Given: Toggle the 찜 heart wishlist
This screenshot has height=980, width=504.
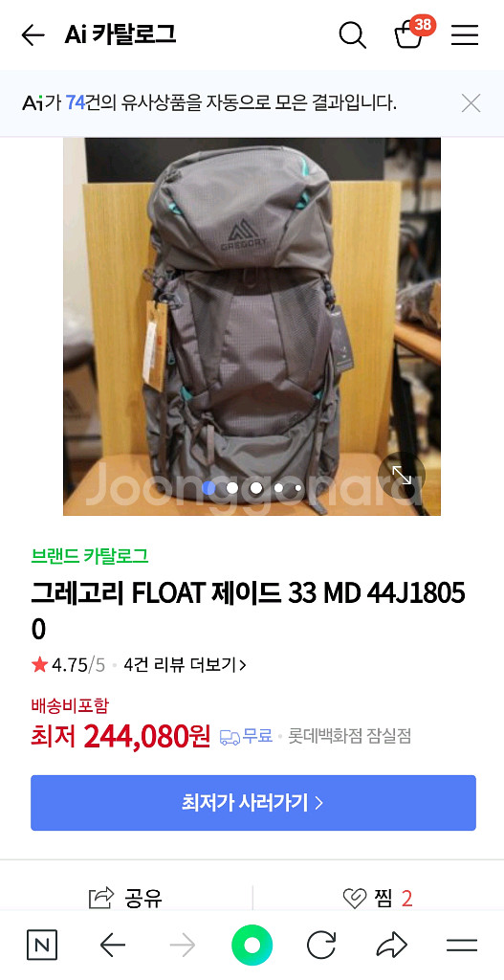Looking at the screenshot, I should pos(378,899).
